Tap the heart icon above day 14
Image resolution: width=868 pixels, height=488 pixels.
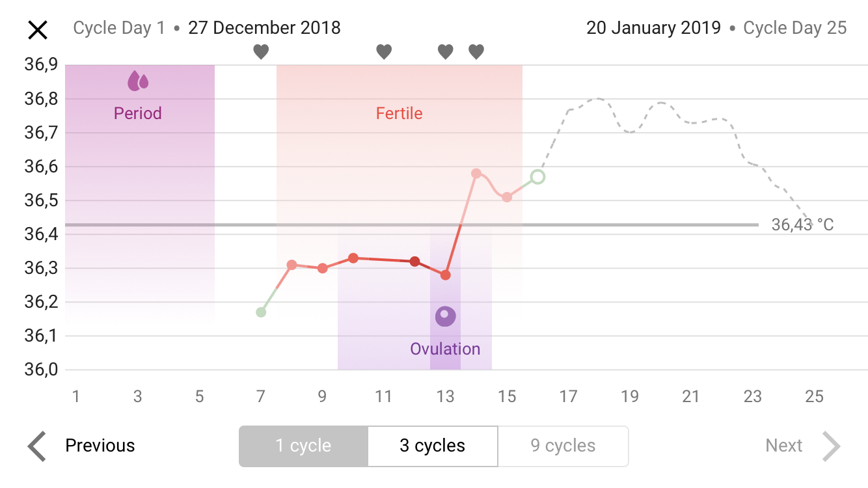click(x=476, y=51)
